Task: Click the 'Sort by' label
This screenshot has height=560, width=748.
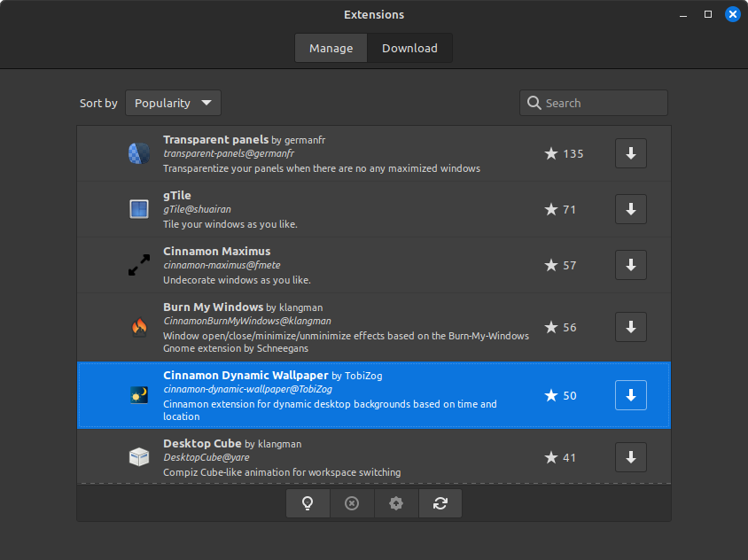Action: 98,103
